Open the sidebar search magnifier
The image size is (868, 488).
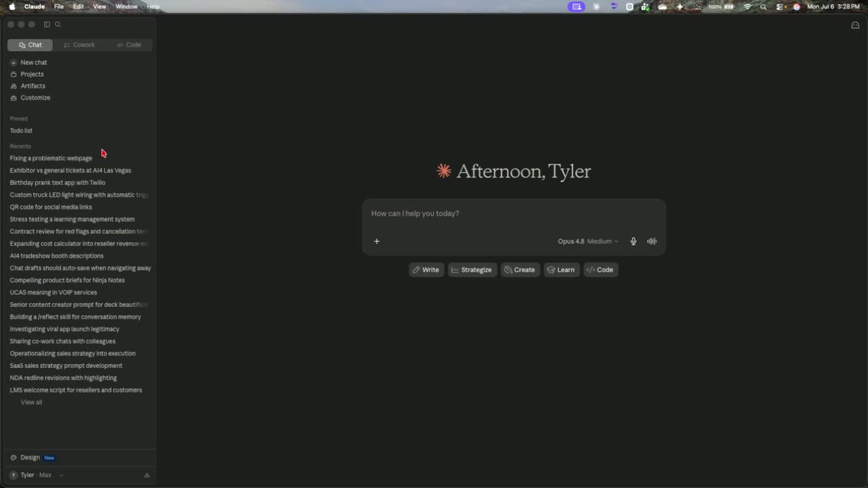click(58, 24)
